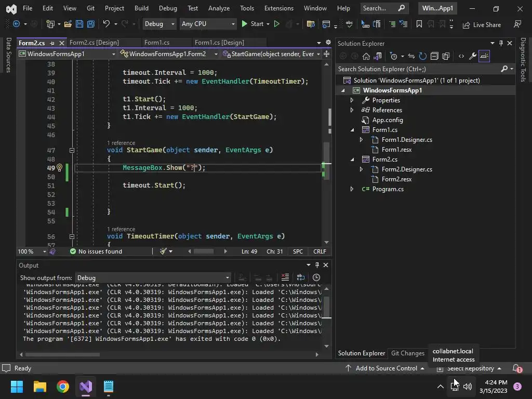
Task: Open the Analyze menu
Action: point(219,8)
